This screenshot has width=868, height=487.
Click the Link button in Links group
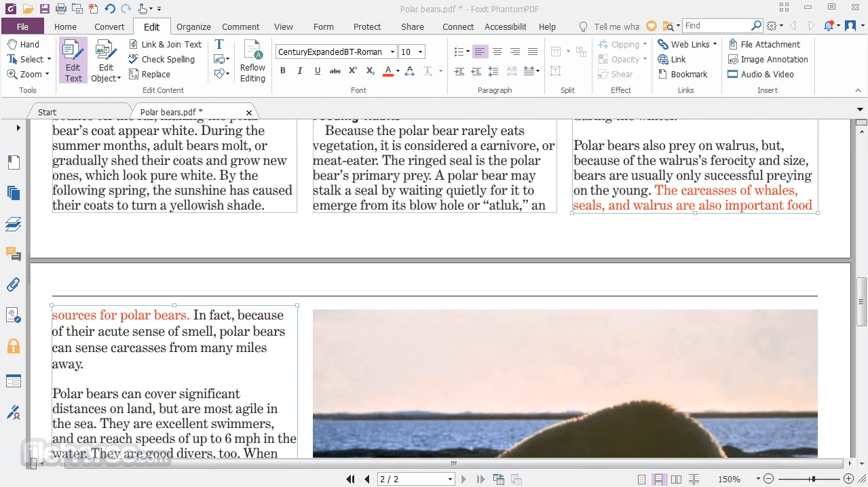coord(672,59)
